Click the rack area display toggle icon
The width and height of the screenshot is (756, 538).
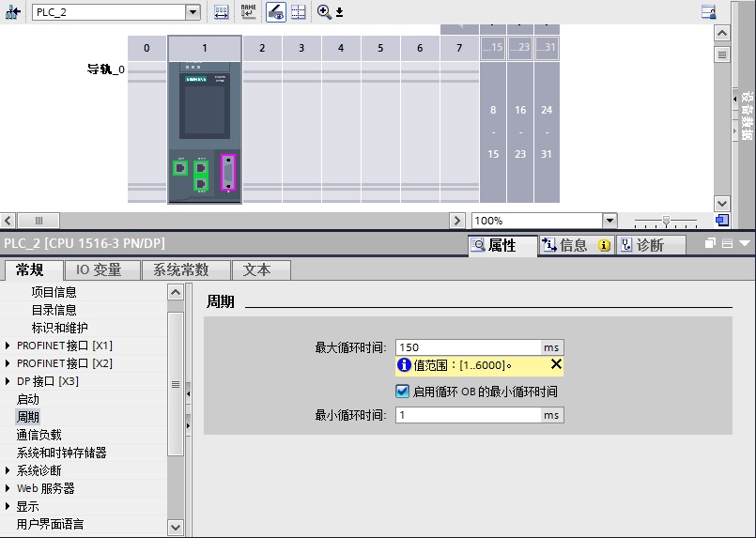click(x=276, y=12)
